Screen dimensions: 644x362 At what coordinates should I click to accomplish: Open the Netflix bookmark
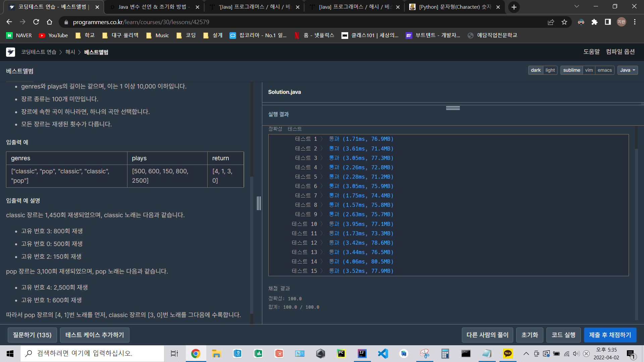(x=314, y=35)
